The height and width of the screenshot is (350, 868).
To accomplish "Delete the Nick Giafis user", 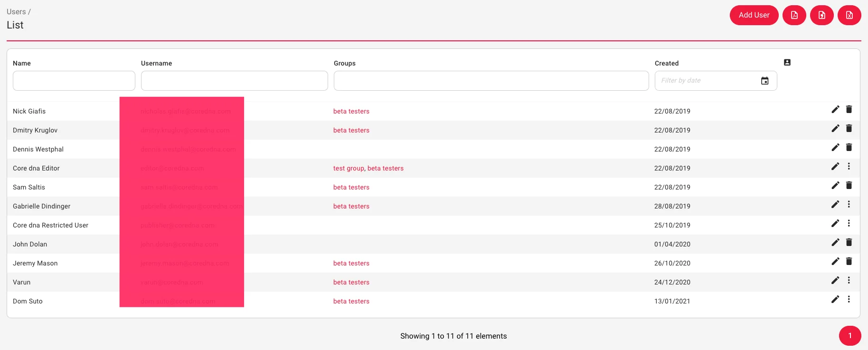I will 849,109.
